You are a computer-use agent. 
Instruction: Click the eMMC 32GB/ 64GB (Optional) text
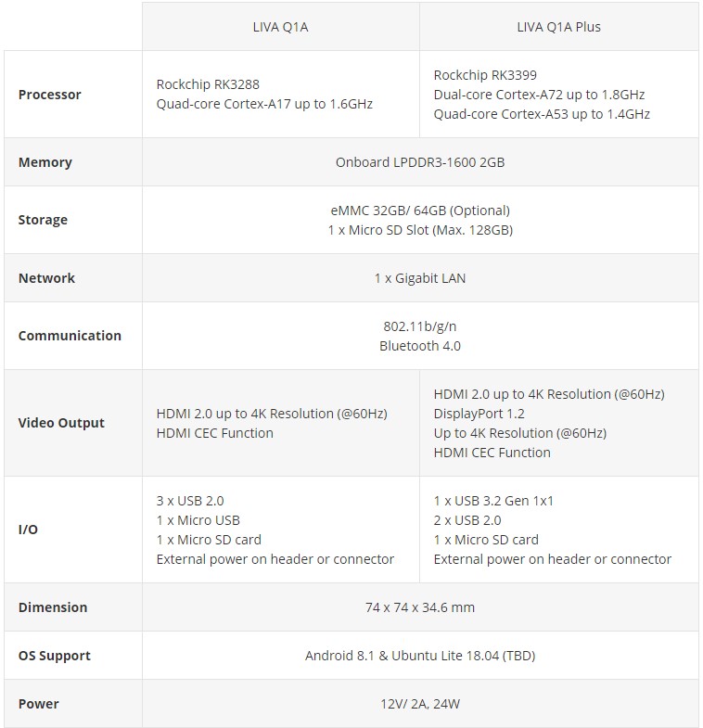pyautogui.click(x=420, y=211)
